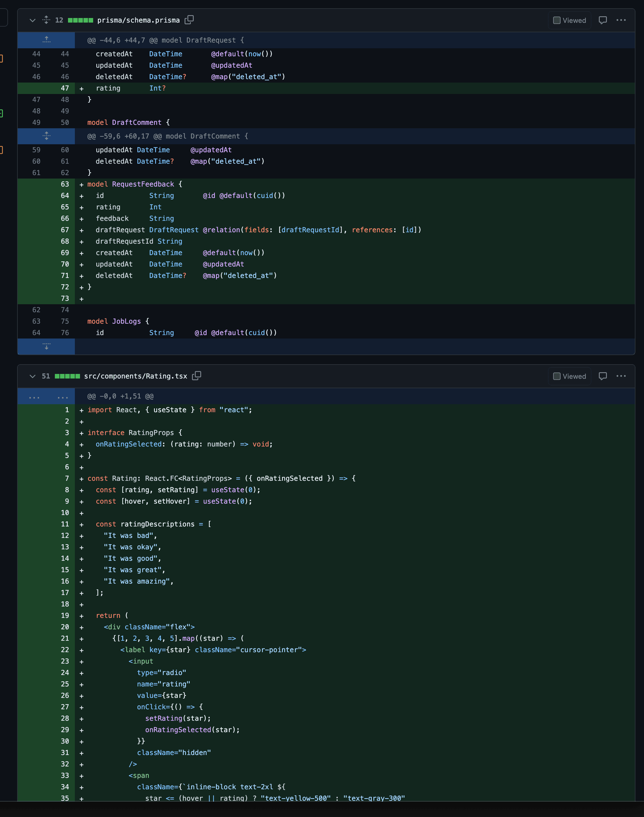
Task: Expand all lines in schema.prisma diff
Action: coord(46,20)
